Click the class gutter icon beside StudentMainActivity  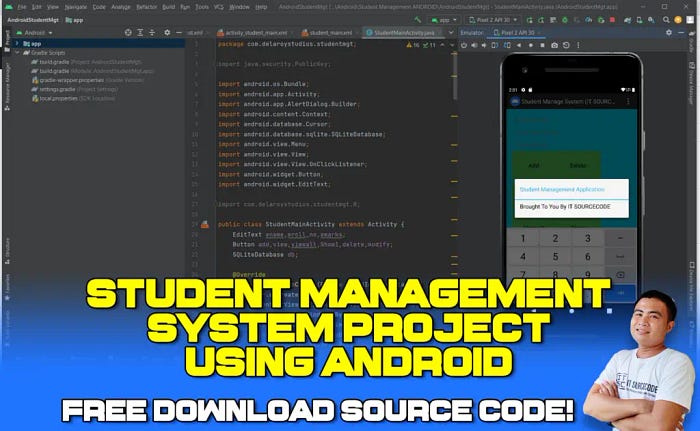coord(205,224)
